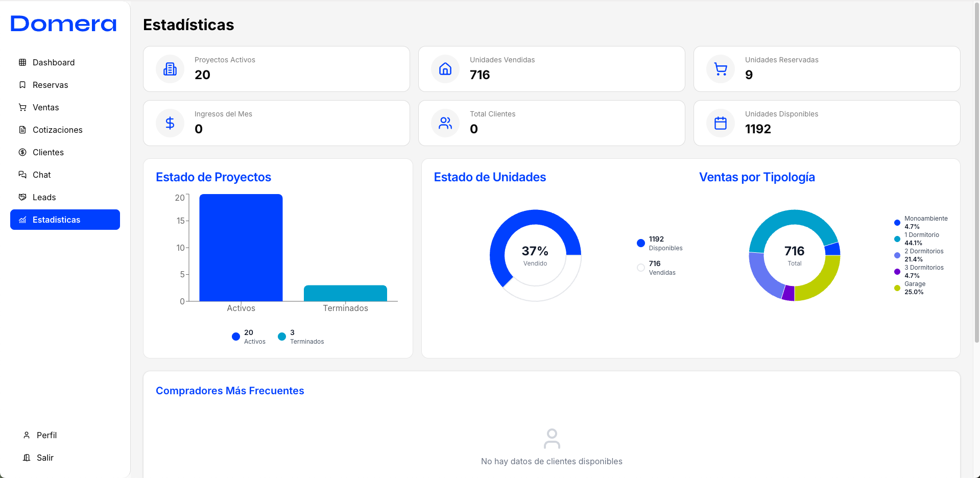Viewport: 980px width, 478px height.
Task: Click the Proyectos Activos building icon
Action: (170, 68)
